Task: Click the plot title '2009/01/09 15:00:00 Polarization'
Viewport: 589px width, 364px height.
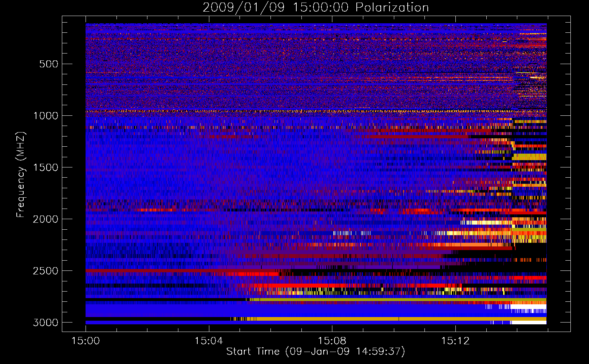Action: click(316, 7)
